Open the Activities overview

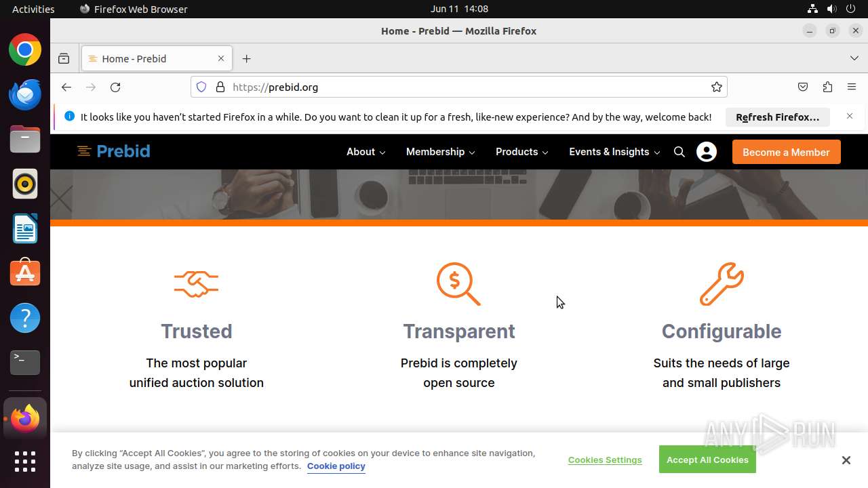pos(33,9)
